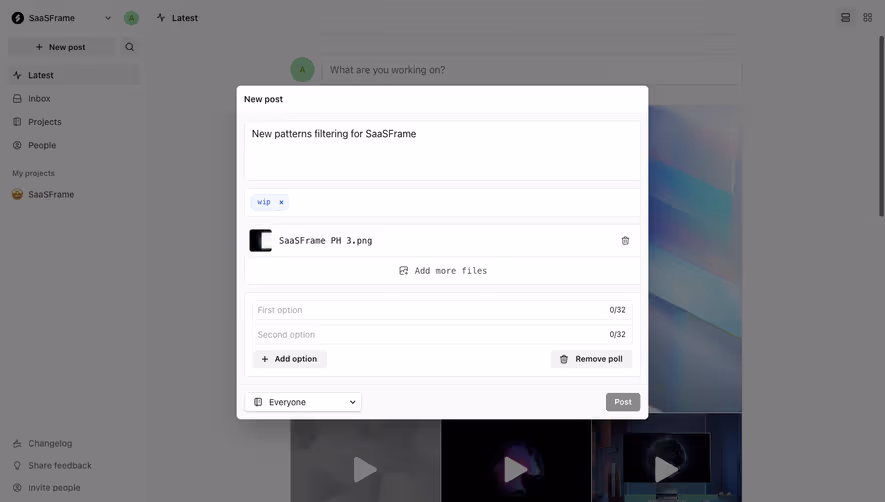
Task: Delete SaaSFrame PH 3.png with trash icon
Action: point(625,241)
